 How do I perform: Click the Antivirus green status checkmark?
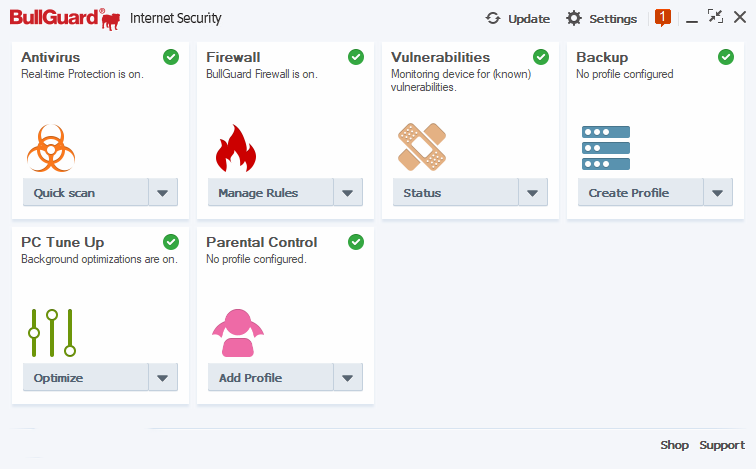(171, 57)
